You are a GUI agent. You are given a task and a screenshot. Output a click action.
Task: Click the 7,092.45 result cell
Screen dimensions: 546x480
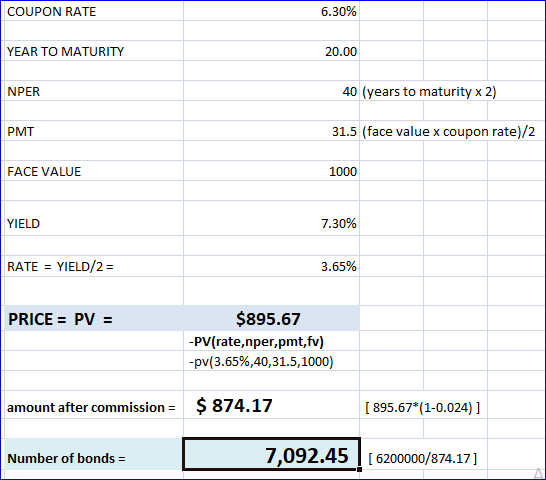[x=271, y=455]
